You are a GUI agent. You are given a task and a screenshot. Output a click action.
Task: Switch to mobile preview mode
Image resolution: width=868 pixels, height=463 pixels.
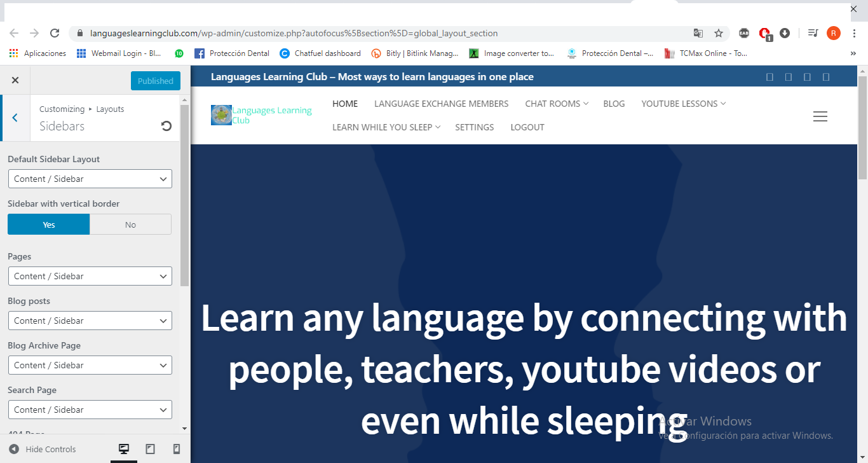(x=177, y=449)
